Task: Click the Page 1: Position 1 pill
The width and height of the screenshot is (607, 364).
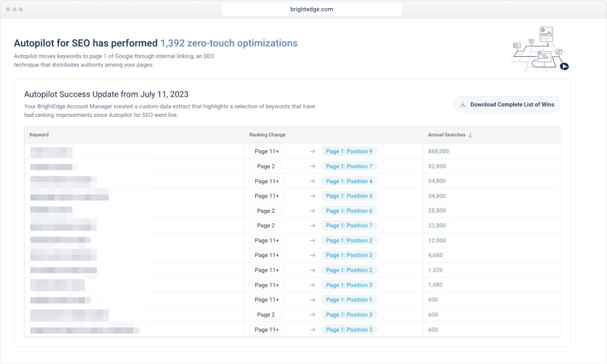Action: pos(349,300)
